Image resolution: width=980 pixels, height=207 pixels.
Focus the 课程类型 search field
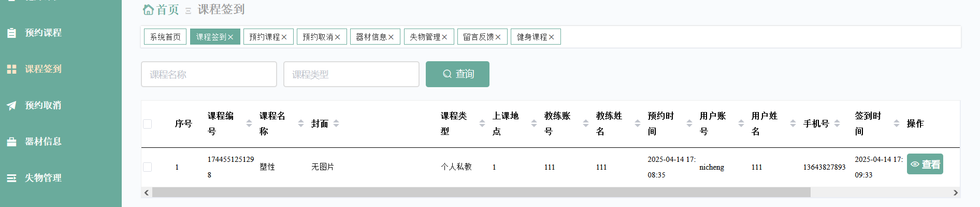pyautogui.click(x=351, y=74)
